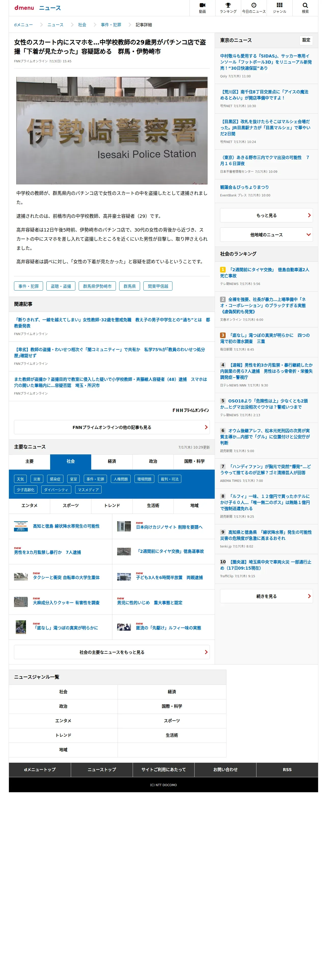Switch to the 地域 tab
327x980 pixels.
(x=194, y=506)
